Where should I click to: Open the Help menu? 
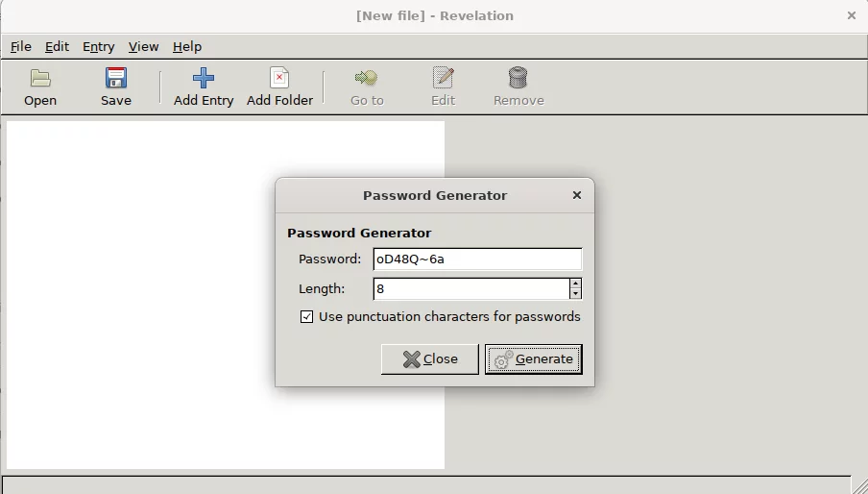pyautogui.click(x=187, y=46)
